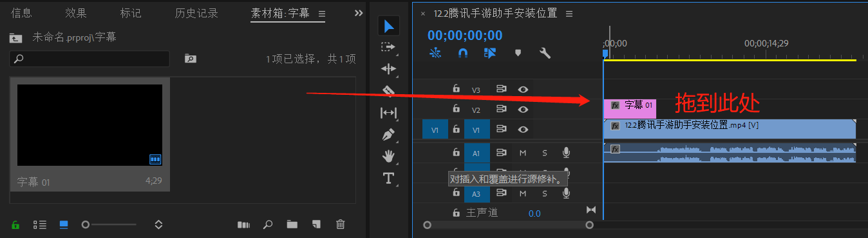Image resolution: width=868 pixels, height=238 pixels.
Task: Select the 字幕 01 thumbnail in bin
Action: point(90,125)
